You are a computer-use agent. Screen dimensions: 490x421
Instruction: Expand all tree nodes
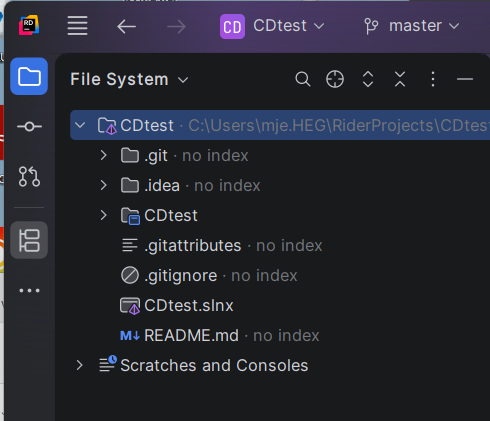pyautogui.click(x=368, y=79)
